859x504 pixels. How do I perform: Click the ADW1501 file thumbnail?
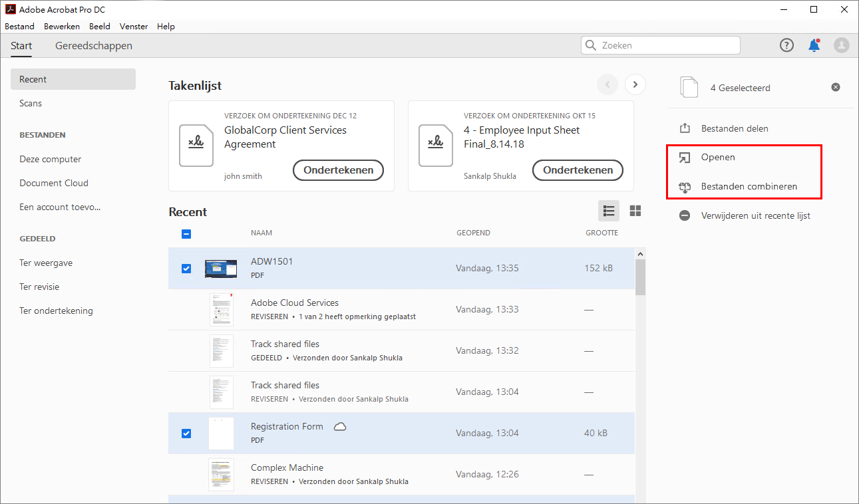click(221, 269)
